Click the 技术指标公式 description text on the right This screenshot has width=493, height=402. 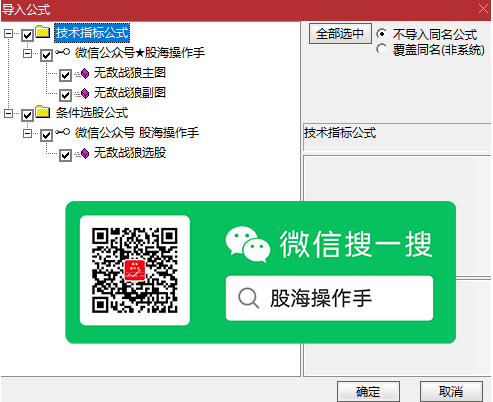coord(340,133)
